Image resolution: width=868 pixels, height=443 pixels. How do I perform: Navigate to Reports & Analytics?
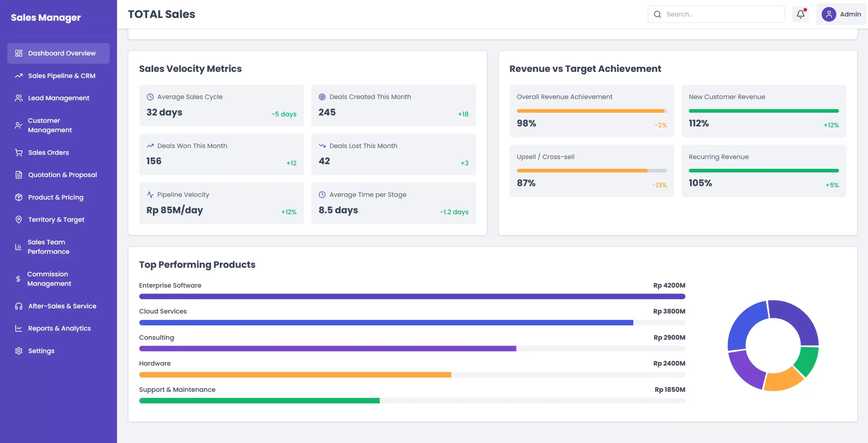(59, 328)
